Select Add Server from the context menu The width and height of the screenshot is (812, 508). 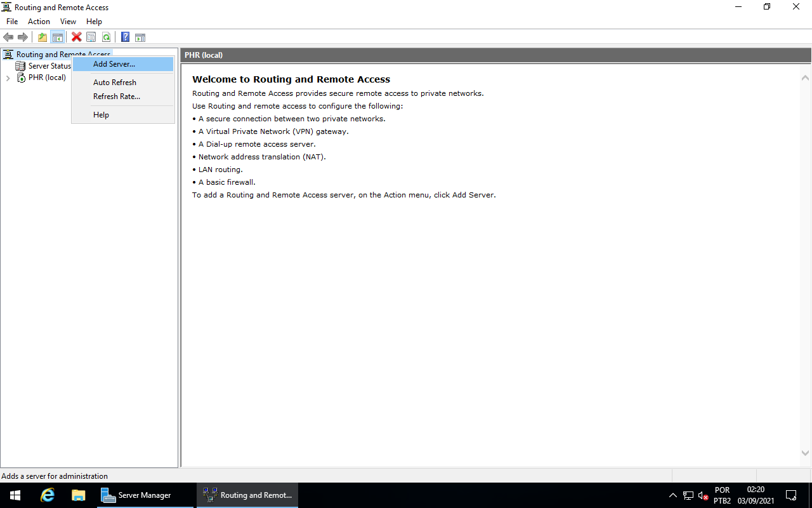tap(114, 63)
